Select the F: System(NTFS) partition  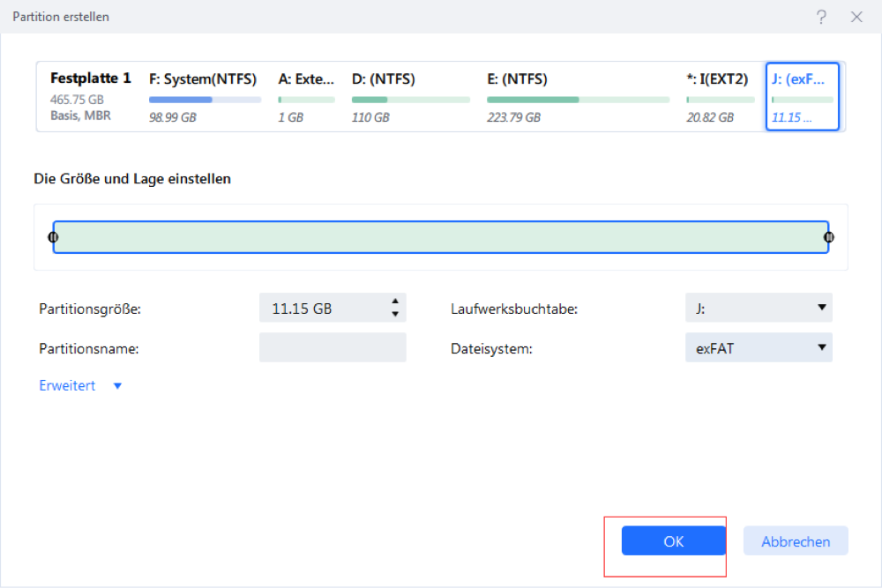click(205, 97)
